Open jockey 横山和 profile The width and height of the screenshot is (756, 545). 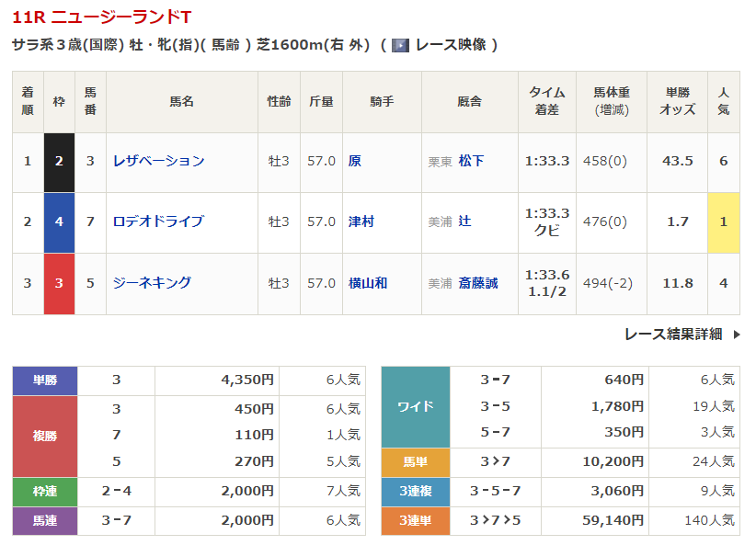click(368, 283)
